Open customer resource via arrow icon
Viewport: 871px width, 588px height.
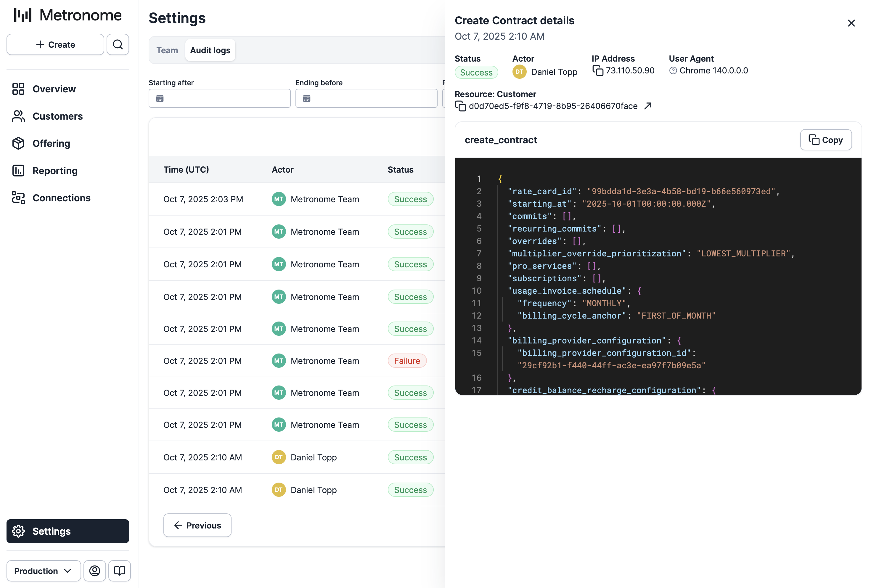pos(648,106)
